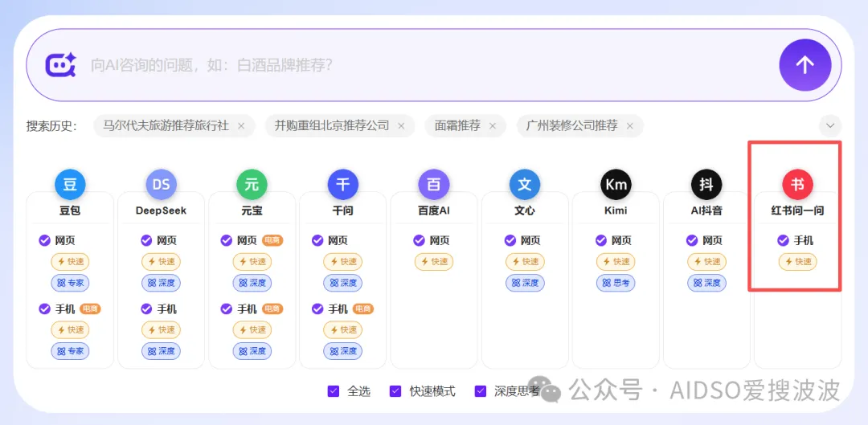Click 深度 tag under 文心
This screenshot has height=425, width=868.
coord(525,283)
